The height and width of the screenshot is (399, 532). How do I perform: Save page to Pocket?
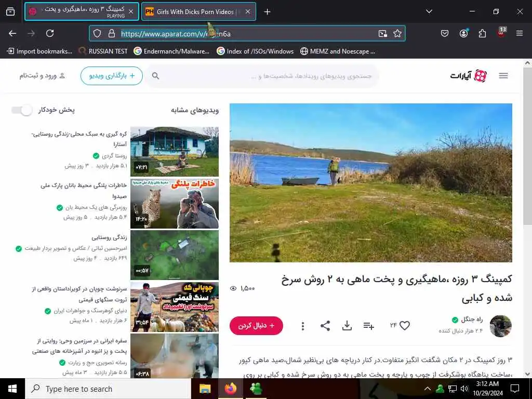pyautogui.click(x=445, y=33)
